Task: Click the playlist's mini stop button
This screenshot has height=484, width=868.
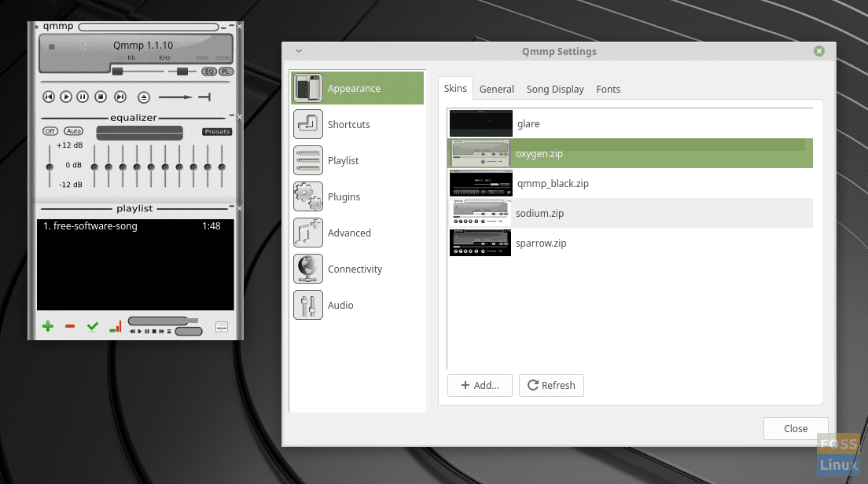Action: tap(154, 332)
